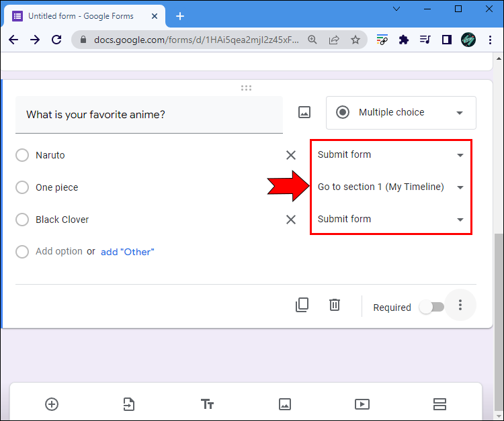Close the Untitled form tab
This screenshot has width=504, height=421.
tap(155, 16)
